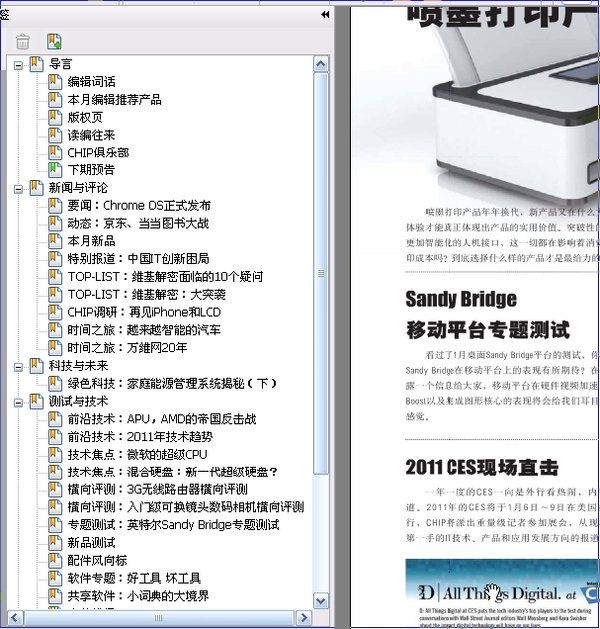Click the bookmark icon beside 编辑词话
Screen dimensions: 600x629
click(55, 81)
